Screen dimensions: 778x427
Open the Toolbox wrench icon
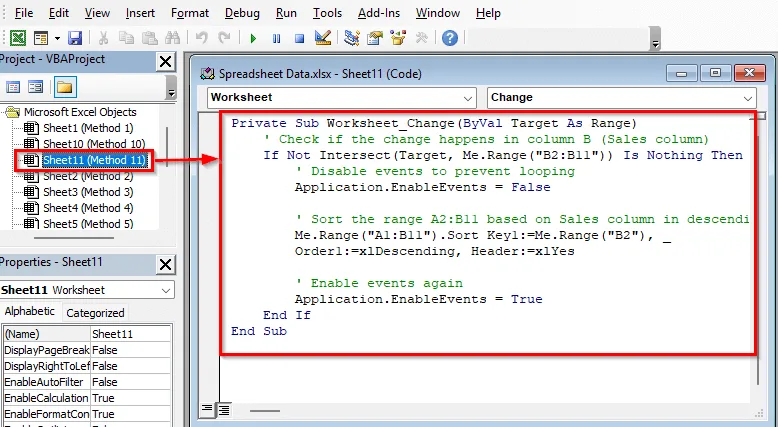tap(421, 38)
